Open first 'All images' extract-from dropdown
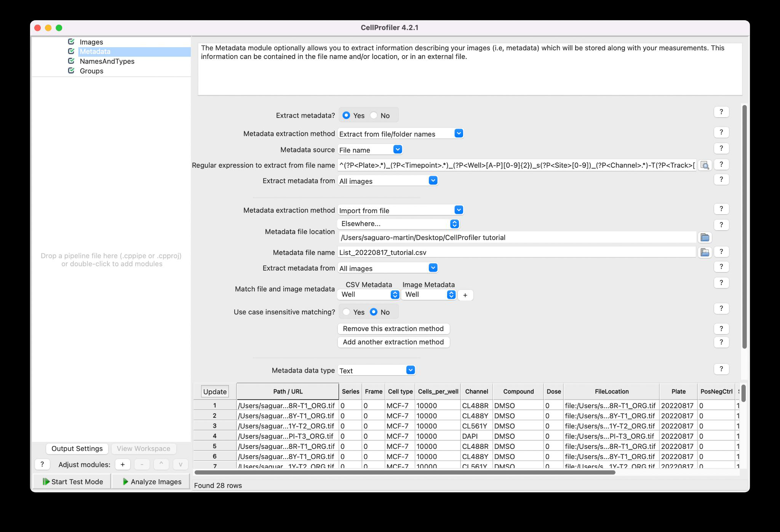This screenshot has width=780, height=532. coord(388,181)
